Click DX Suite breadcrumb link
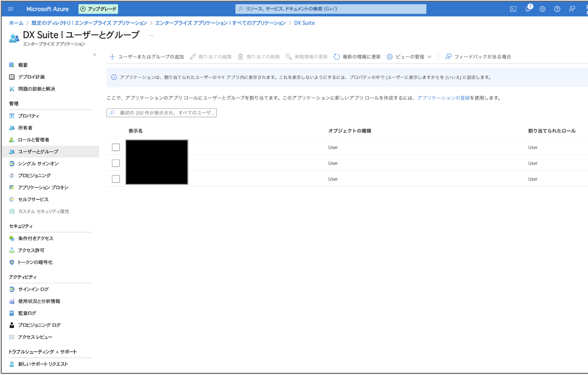Screen dimensions: 588x375 point(304,23)
